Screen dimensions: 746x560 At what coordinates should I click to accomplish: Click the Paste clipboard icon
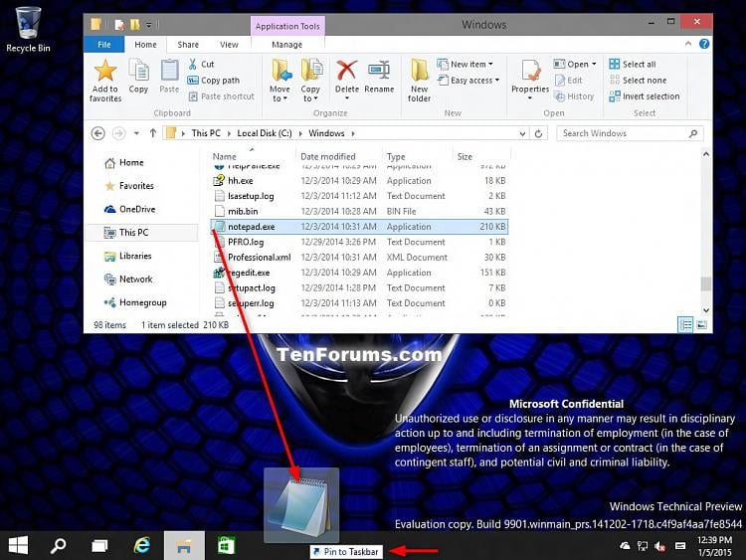[169, 71]
